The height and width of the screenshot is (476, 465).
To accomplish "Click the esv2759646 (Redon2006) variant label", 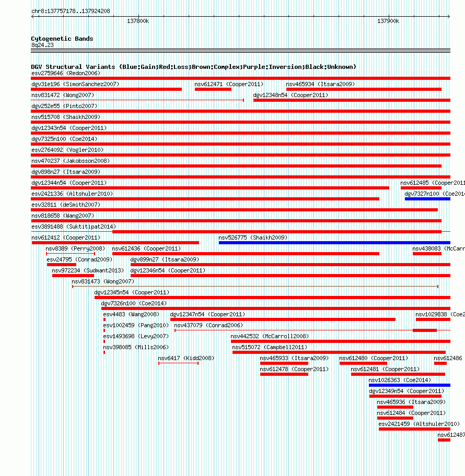I will point(66,73).
